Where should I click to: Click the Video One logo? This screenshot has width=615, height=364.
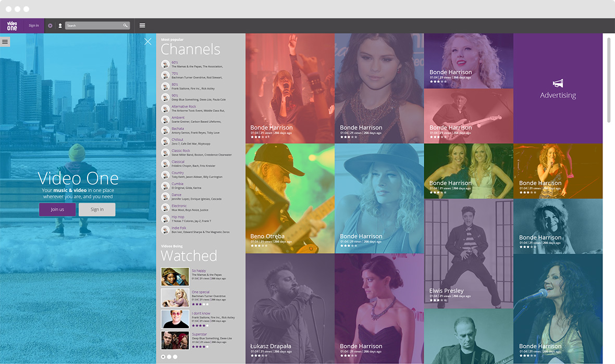pyautogui.click(x=12, y=26)
